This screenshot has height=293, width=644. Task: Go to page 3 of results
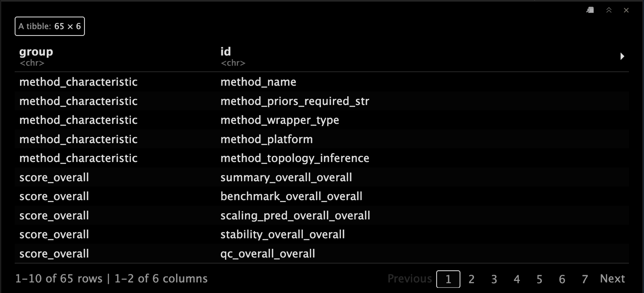pyautogui.click(x=494, y=279)
